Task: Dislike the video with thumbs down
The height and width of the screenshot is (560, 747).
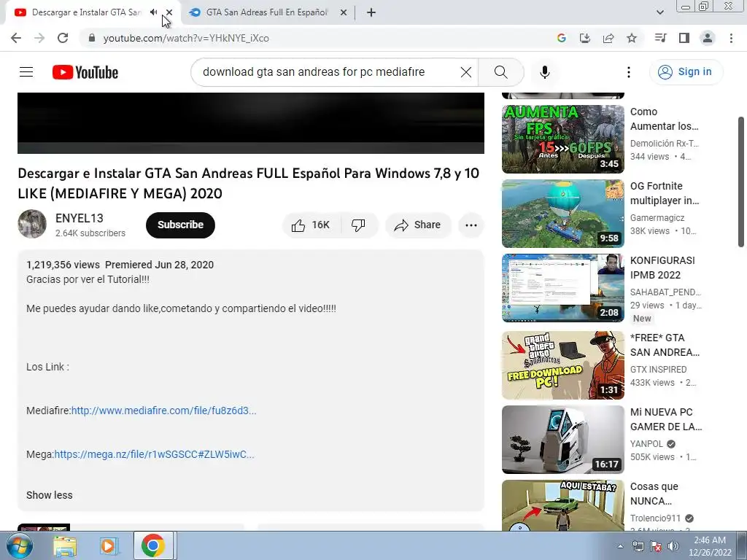Action: pyautogui.click(x=359, y=225)
